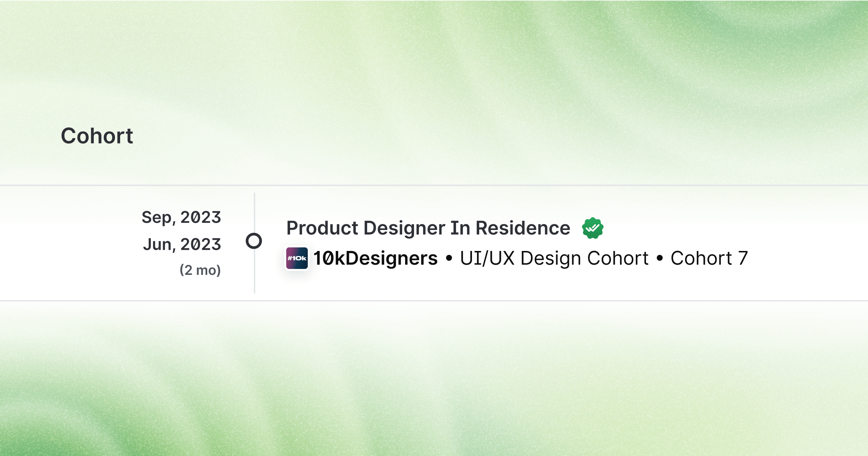Select the Cohort section header
Image resolution: width=868 pixels, height=456 pixels.
[97, 136]
